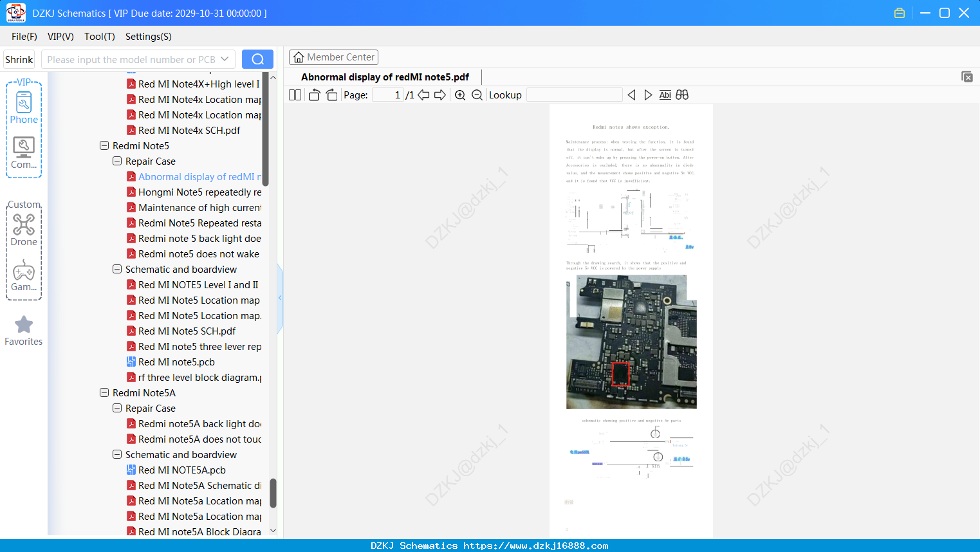Go to the next page arrow
980x552 pixels.
point(440,95)
